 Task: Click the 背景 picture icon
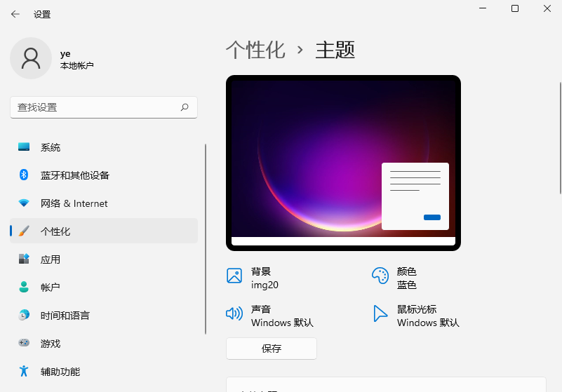pos(234,276)
